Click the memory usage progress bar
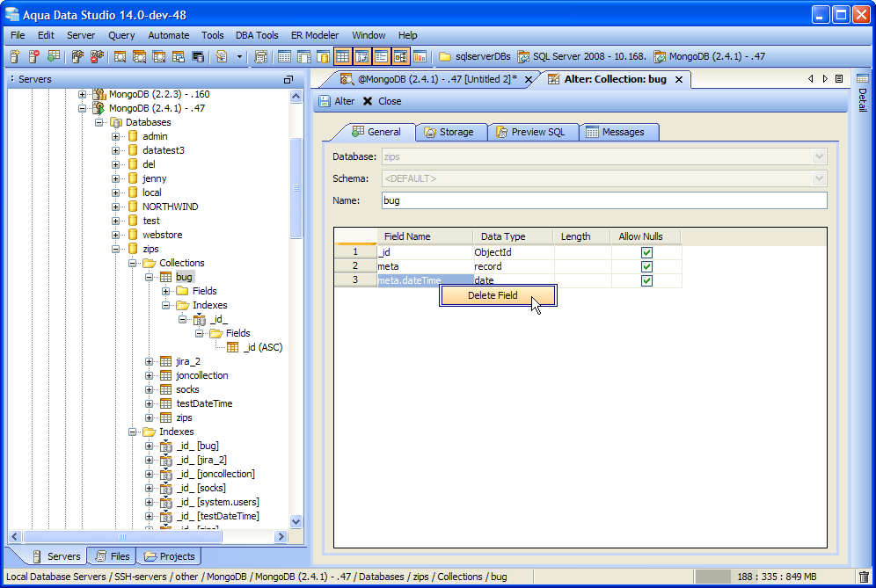Screen dimensions: 876x588 775,577
